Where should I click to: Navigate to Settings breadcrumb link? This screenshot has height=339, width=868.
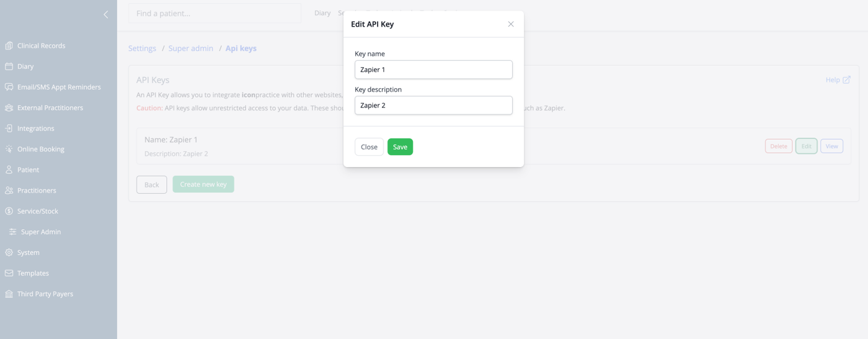pyautogui.click(x=142, y=48)
